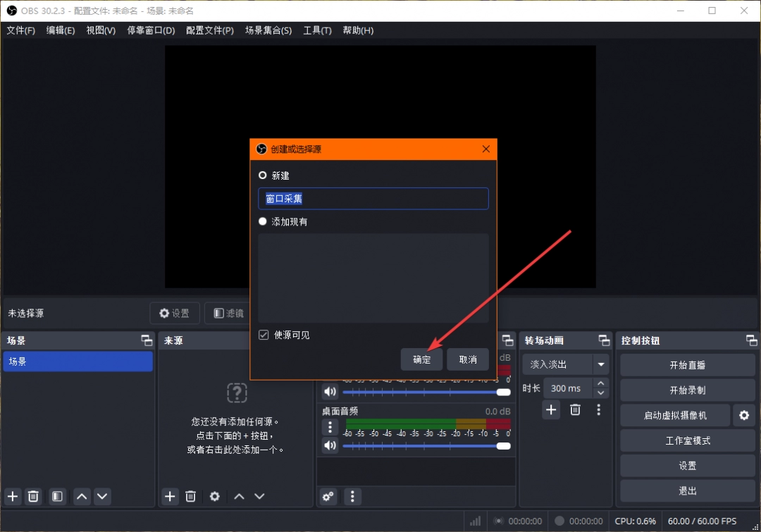Add a transition with the plus icon
This screenshot has height=532, width=761.
click(x=551, y=409)
